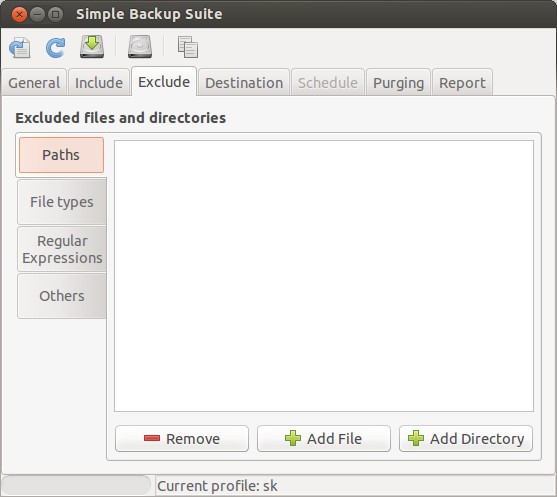Select the Paths side tab
Viewport: 557px width, 497px height.
point(61,155)
